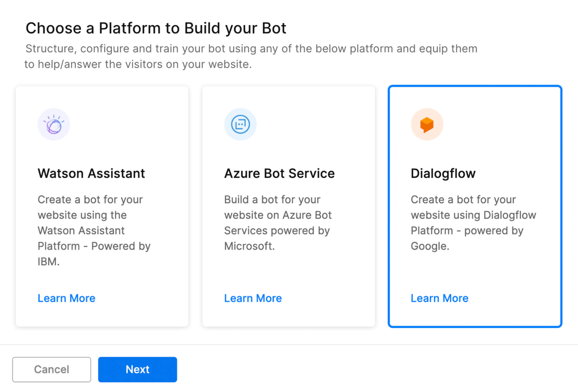Open Learn More for Watson Assistant
The height and width of the screenshot is (392, 578).
coord(66,298)
